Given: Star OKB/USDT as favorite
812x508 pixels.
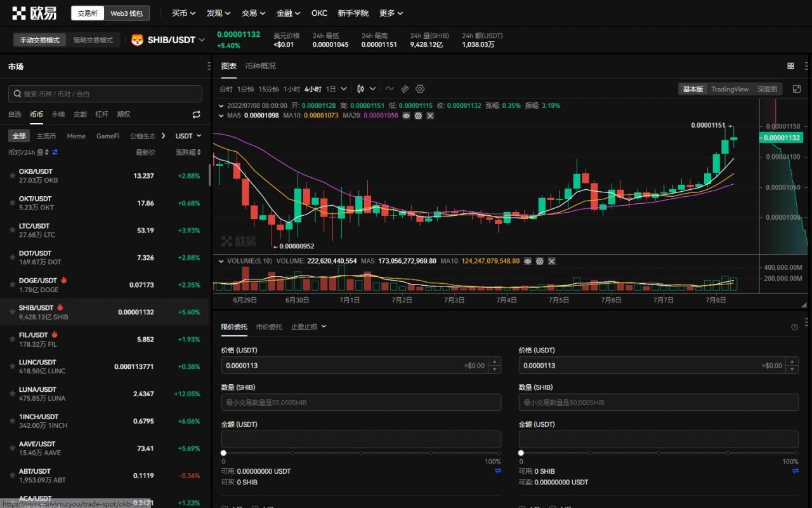Looking at the screenshot, I should coord(12,176).
